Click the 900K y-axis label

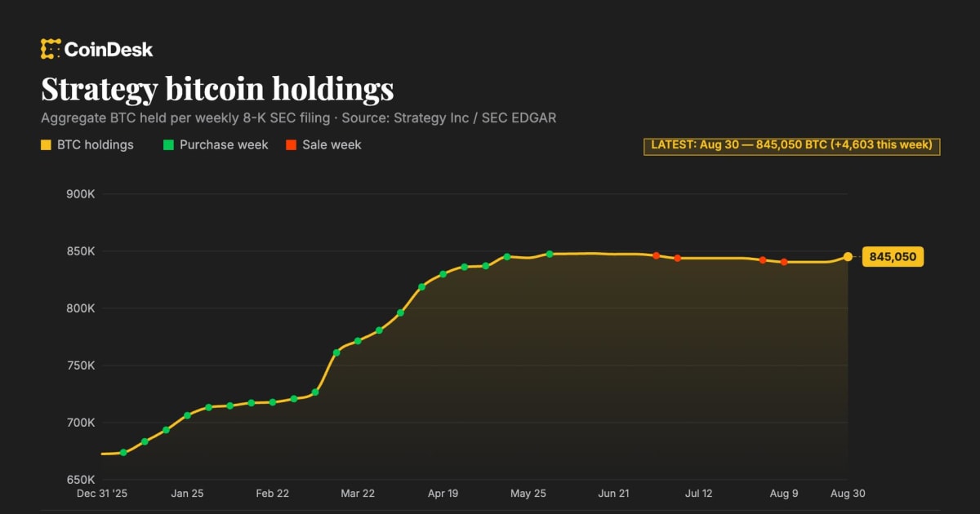click(x=80, y=194)
